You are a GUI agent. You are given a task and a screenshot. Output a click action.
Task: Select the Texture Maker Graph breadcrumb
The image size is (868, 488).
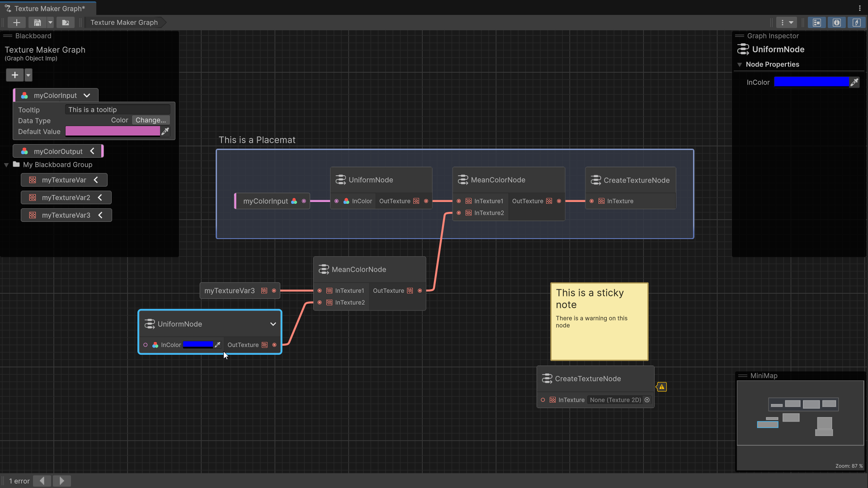coord(123,22)
